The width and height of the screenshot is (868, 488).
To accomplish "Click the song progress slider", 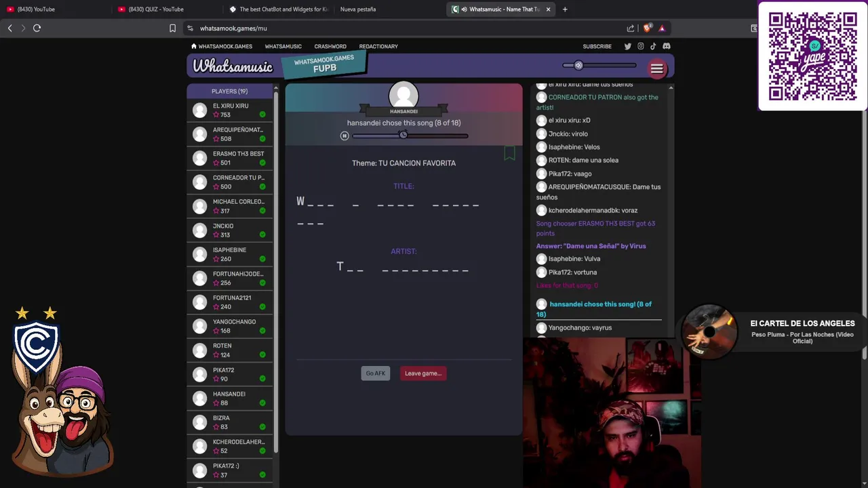I will click(x=410, y=136).
